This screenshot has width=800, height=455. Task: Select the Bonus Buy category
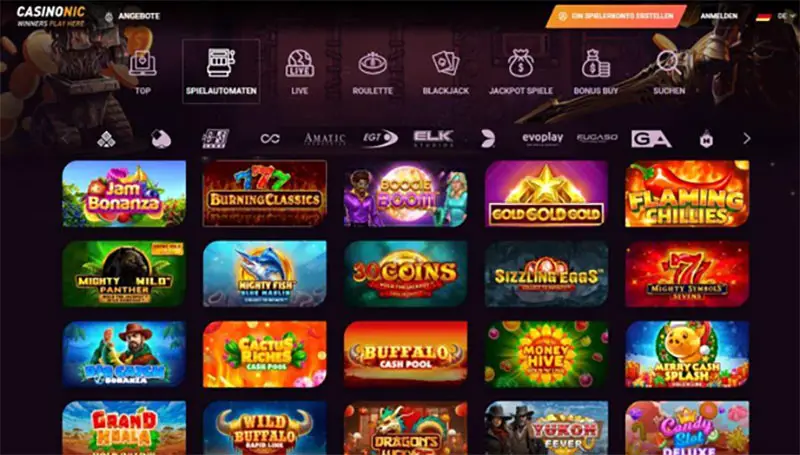(x=595, y=72)
